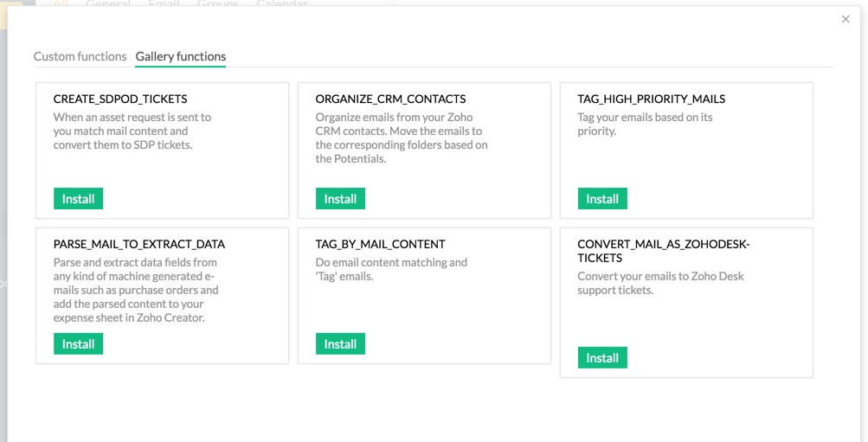Close the functions gallery dialog
The image size is (868, 442).
pos(845,19)
